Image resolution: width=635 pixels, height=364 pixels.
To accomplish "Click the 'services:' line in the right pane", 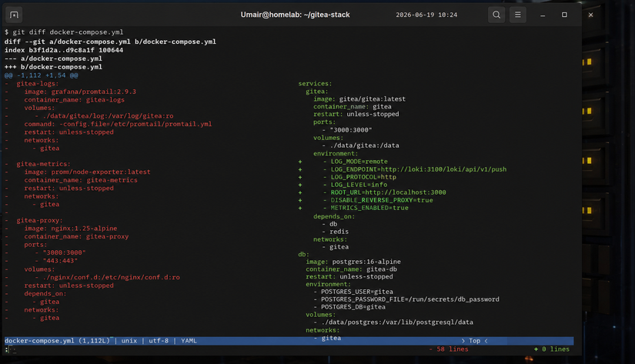I will pos(315,84).
